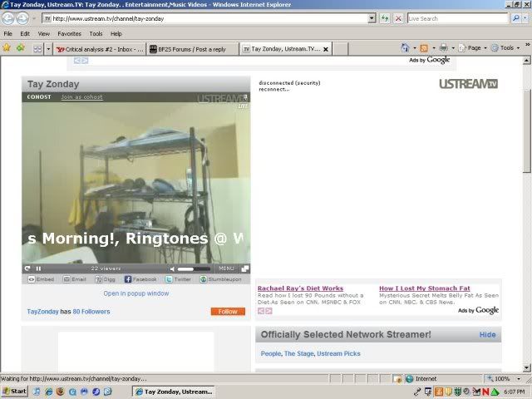Open a blank new tab
The height and width of the screenshot is (399, 532).
tap(341, 49)
